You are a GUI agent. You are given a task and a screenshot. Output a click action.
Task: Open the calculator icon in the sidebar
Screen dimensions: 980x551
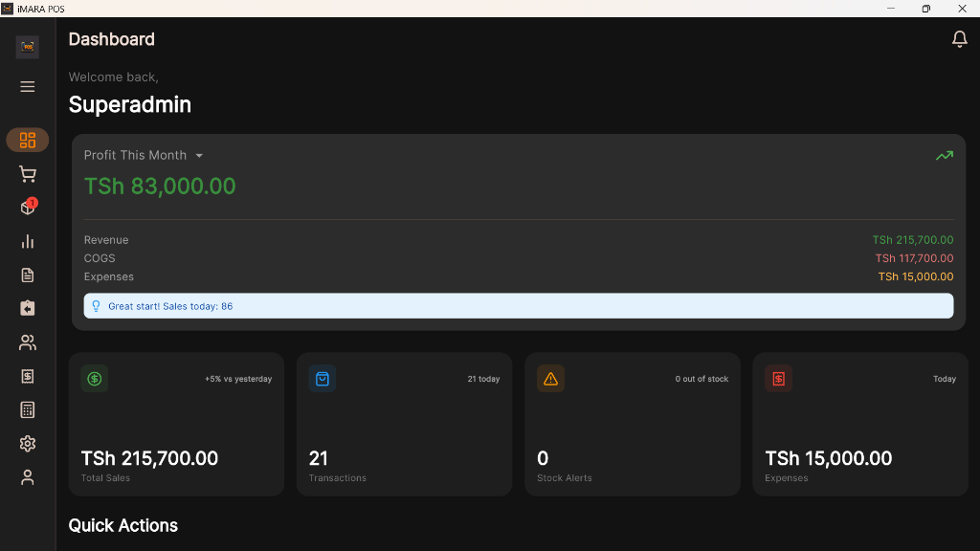[x=28, y=409]
